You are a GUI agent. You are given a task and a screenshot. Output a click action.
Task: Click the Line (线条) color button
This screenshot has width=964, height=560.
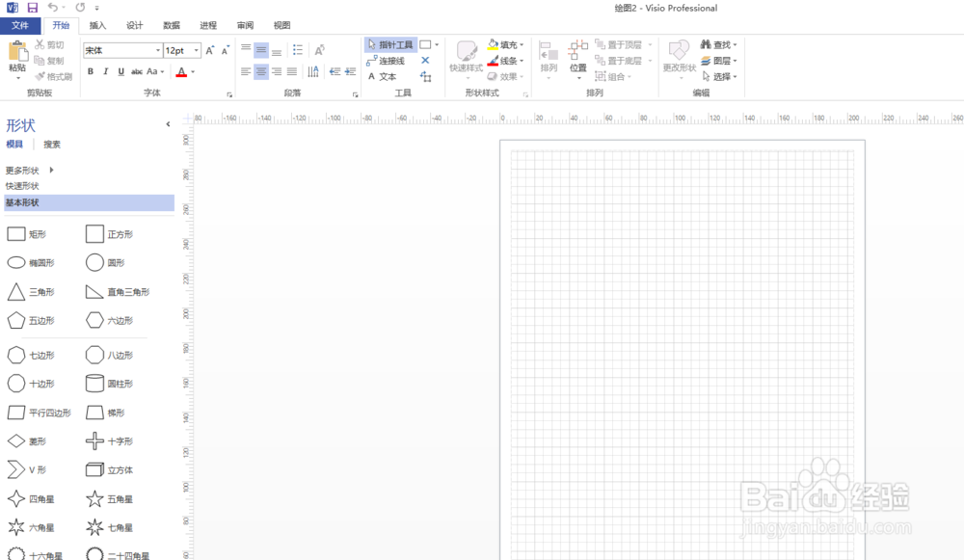point(504,61)
